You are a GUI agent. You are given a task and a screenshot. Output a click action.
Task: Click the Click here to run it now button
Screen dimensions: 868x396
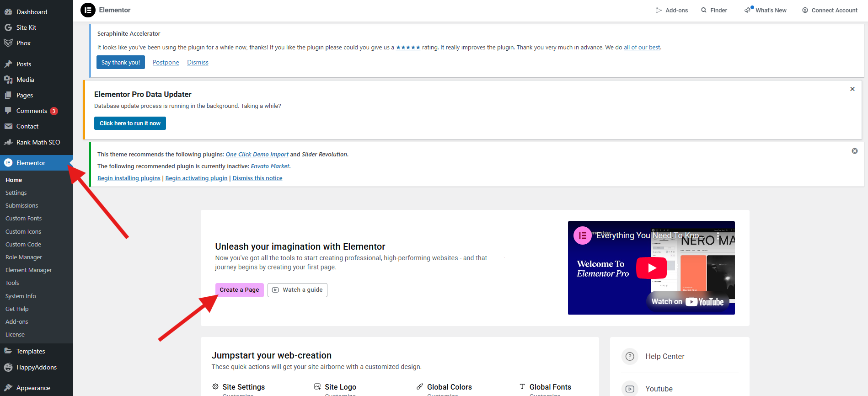click(x=130, y=123)
